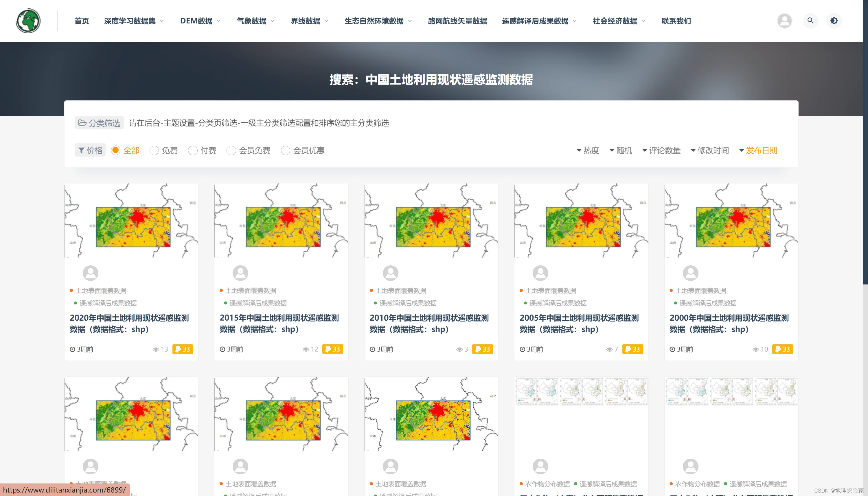
Task: Click the view count eye icon on 2000年 card
Action: [x=756, y=350]
